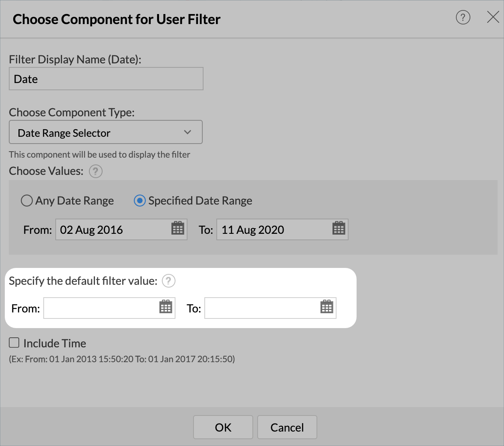Viewport: 504px width, 446px height.
Task: Click the empty default To date field
Action: [x=270, y=308]
